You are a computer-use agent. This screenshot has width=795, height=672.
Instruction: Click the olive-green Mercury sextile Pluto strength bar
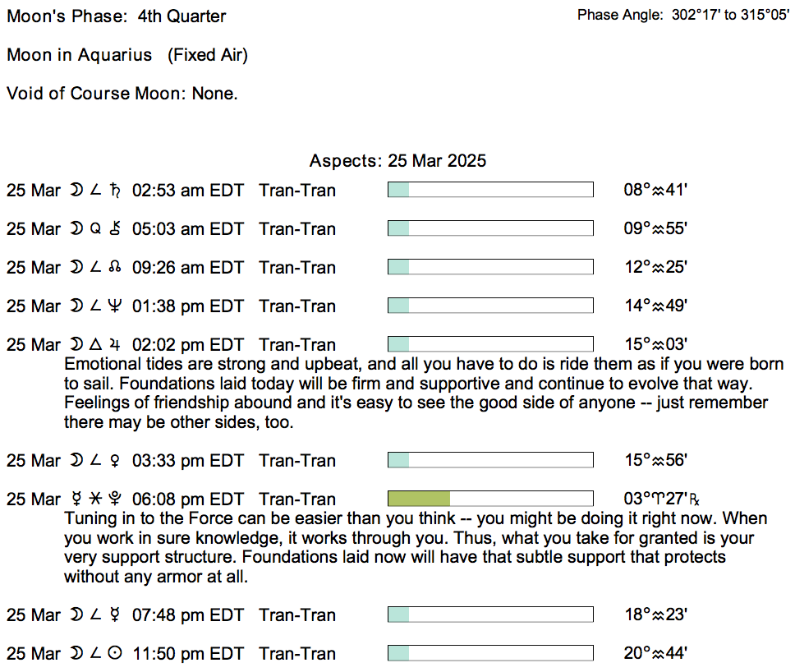pyautogui.click(x=419, y=499)
